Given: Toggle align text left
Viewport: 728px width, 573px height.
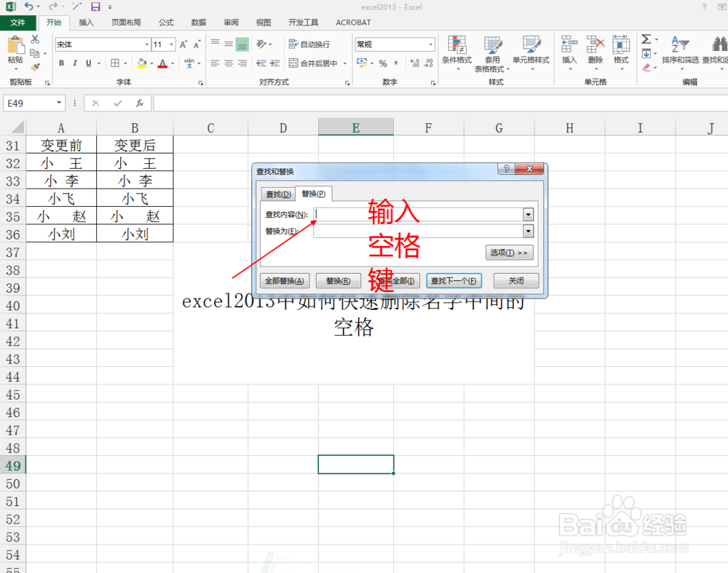Looking at the screenshot, I should [215, 63].
